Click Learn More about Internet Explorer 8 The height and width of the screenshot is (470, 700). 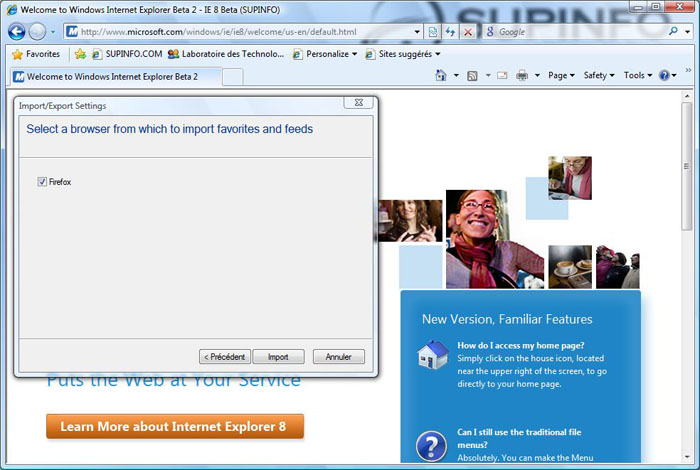(175, 426)
